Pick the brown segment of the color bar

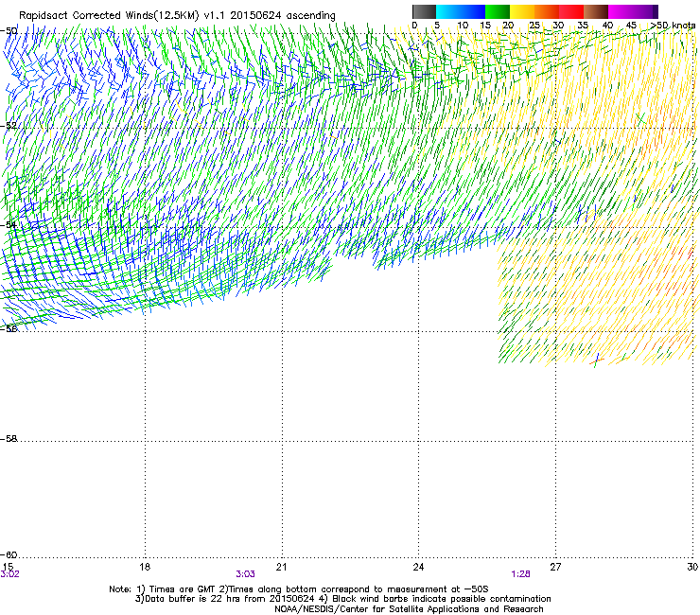coord(596,11)
